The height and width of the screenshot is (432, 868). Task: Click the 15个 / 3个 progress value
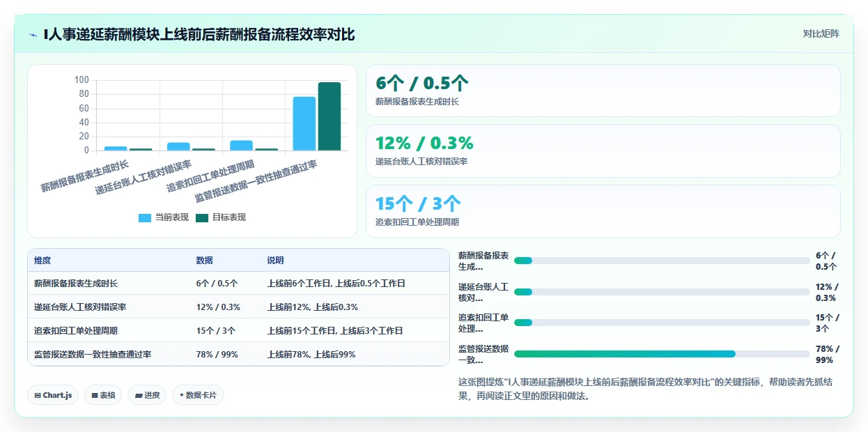point(828,323)
